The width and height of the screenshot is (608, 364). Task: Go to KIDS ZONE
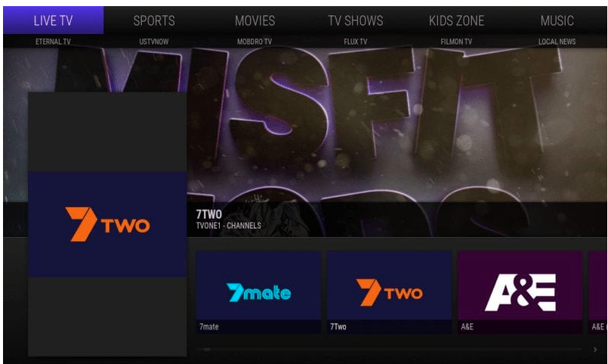point(456,20)
